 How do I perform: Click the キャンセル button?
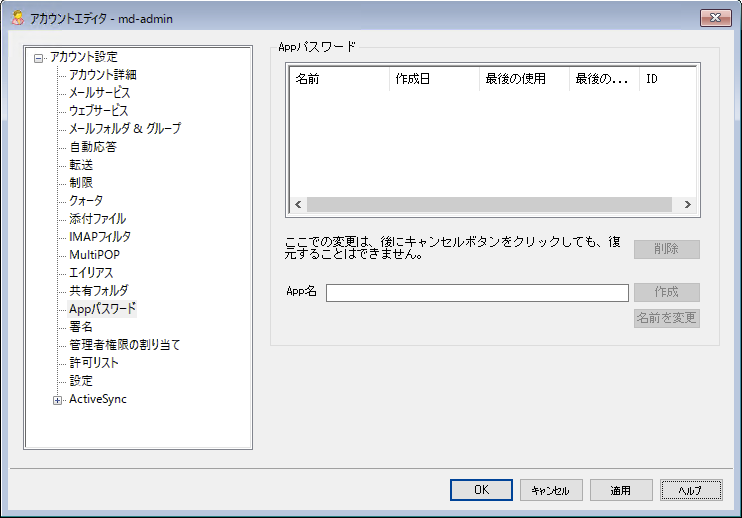pyautogui.click(x=550, y=491)
